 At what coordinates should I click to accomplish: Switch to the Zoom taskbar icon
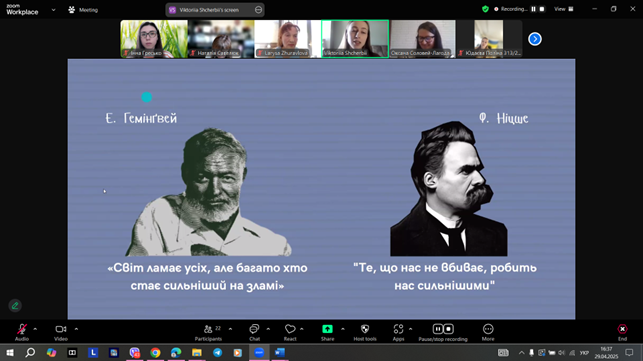point(259,352)
